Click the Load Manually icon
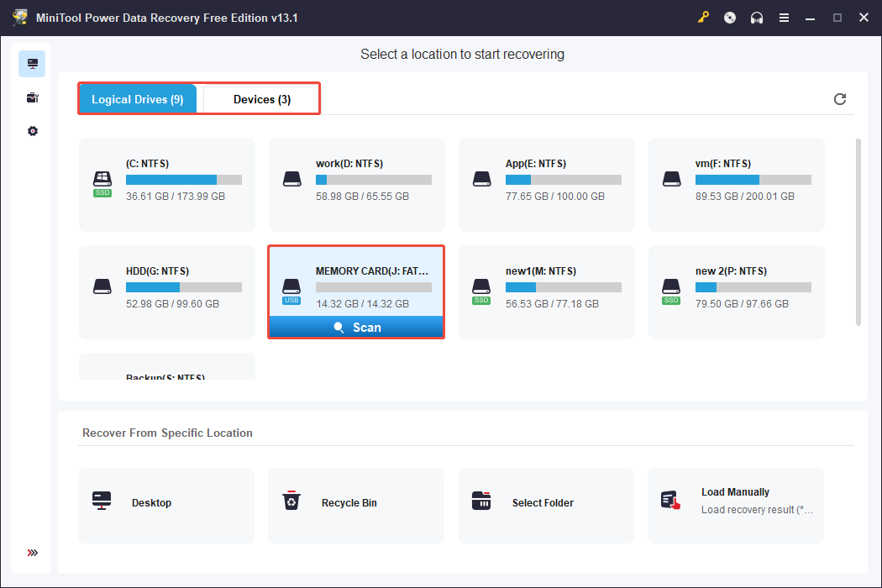The image size is (882, 588). (x=670, y=501)
